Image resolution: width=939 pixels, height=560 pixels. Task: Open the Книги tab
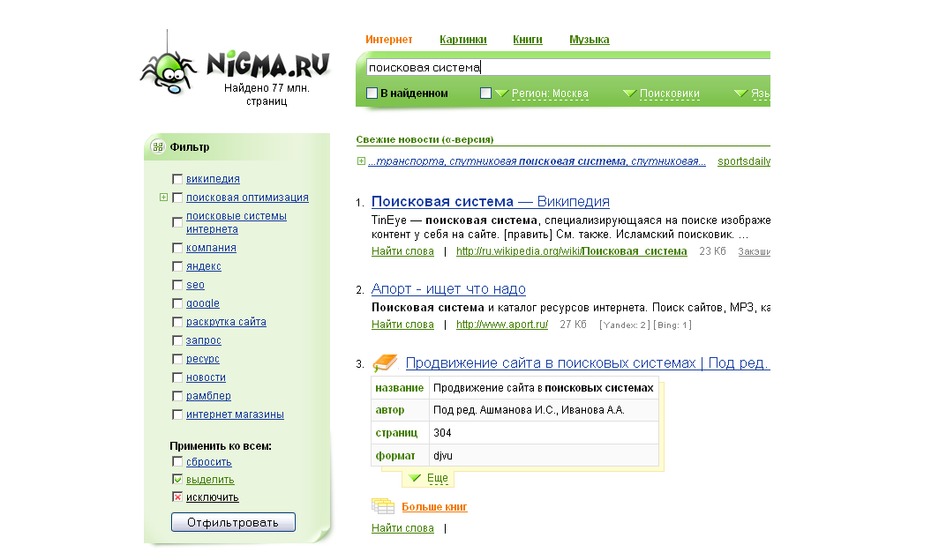pos(528,40)
